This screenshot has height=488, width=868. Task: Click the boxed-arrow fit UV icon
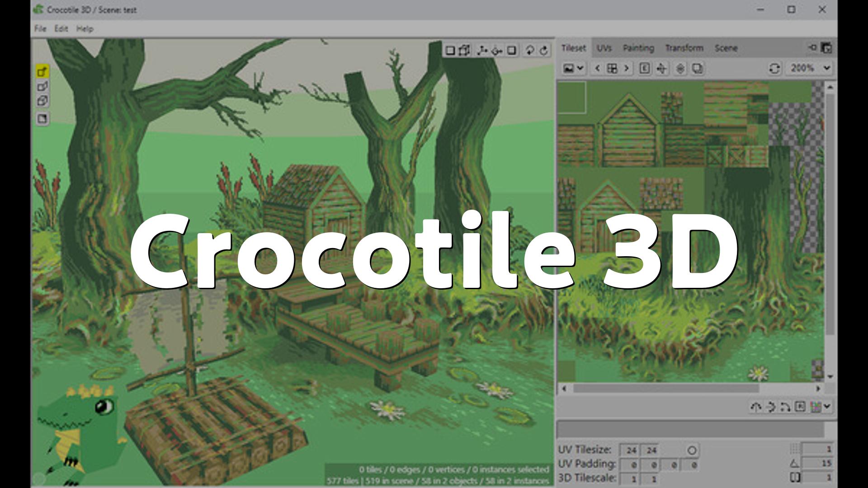click(800, 407)
